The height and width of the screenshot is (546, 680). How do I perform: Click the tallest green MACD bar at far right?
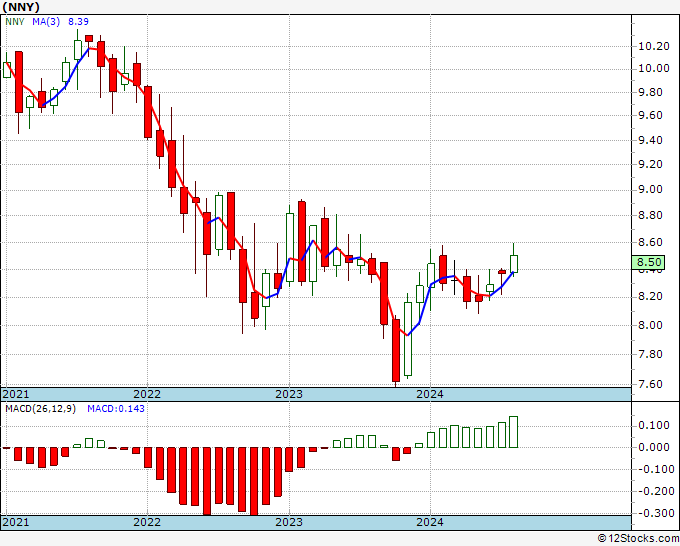click(x=513, y=432)
